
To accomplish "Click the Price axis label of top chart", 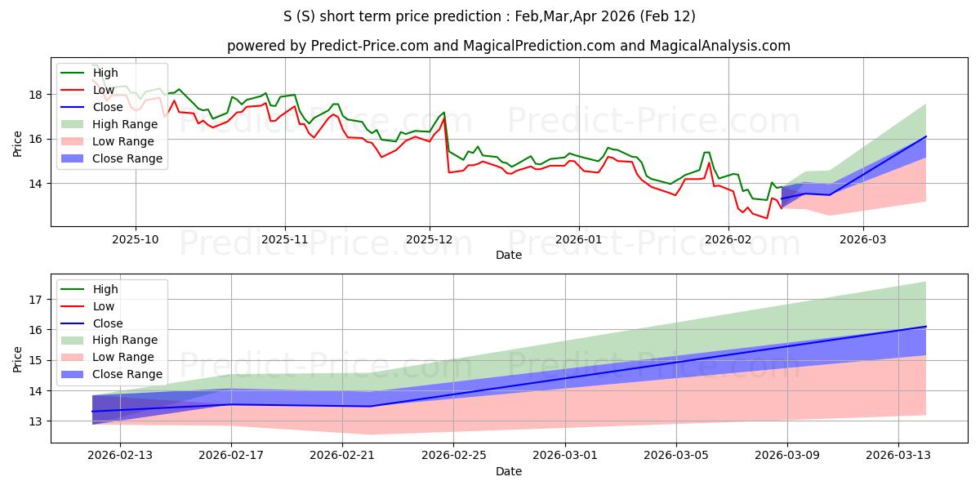I will click(18, 143).
